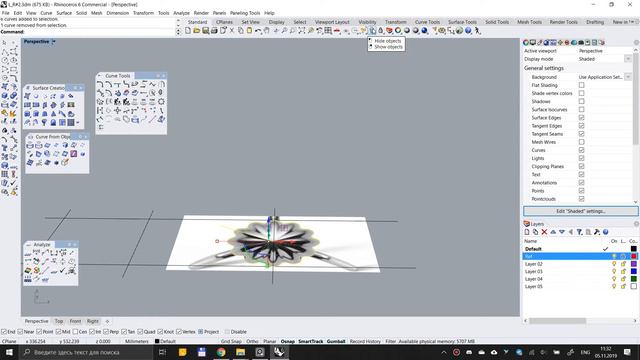Click the Delete layer red X icon
640x360 pixels.
coord(544,232)
